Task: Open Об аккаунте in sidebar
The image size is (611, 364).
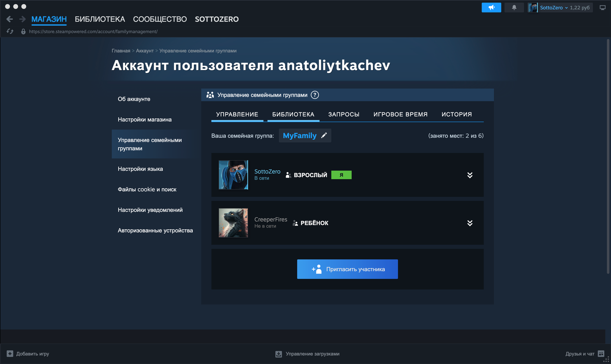Action: (x=134, y=99)
